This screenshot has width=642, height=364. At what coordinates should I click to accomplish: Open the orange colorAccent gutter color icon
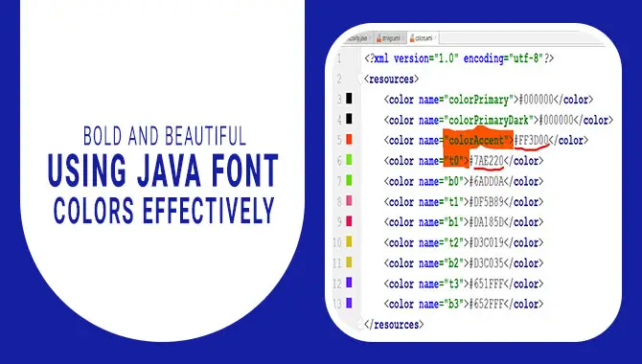(349, 139)
